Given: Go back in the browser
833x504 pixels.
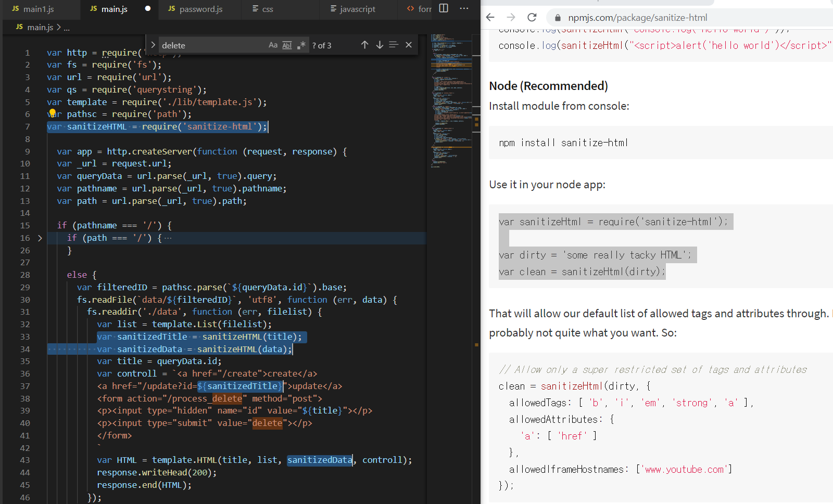Looking at the screenshot, I should [x=490, y=17].
